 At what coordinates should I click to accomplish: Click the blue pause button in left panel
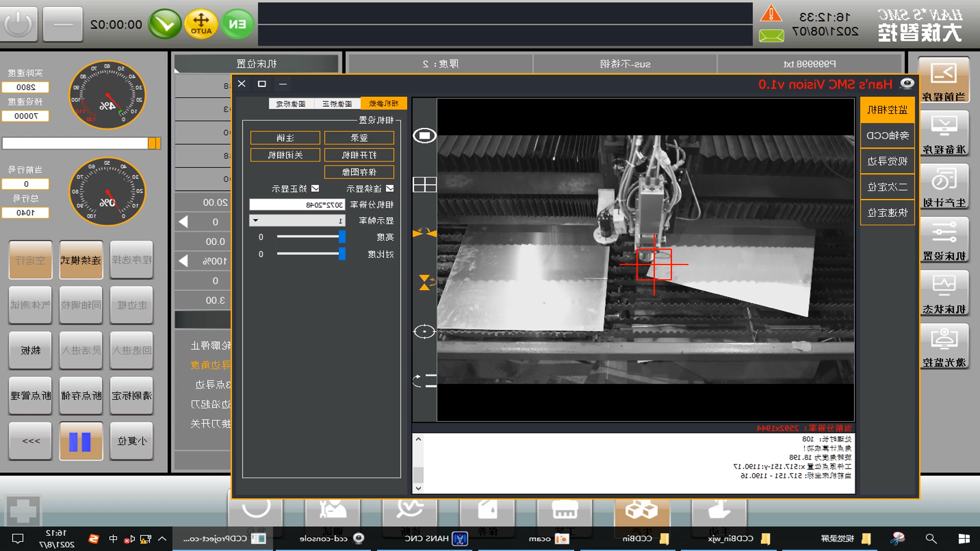81,441
